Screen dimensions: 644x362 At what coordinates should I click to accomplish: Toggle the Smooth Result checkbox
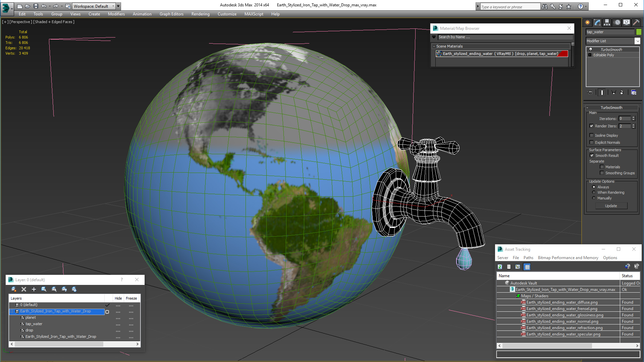pyautogui.click(x=592, y=156)
